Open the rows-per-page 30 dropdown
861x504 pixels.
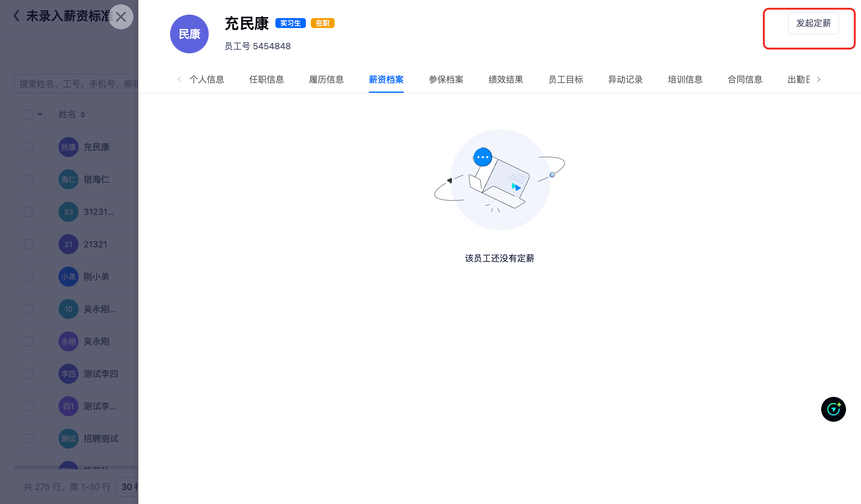127,487
